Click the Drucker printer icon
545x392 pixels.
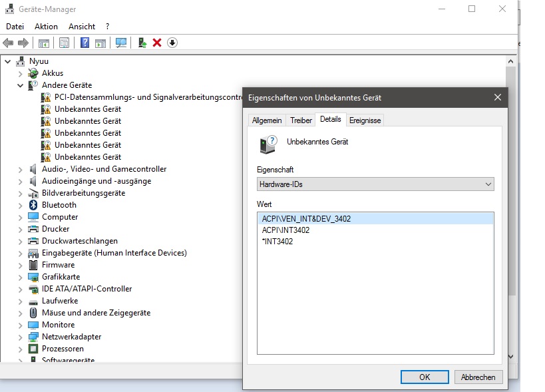[33, 229]
